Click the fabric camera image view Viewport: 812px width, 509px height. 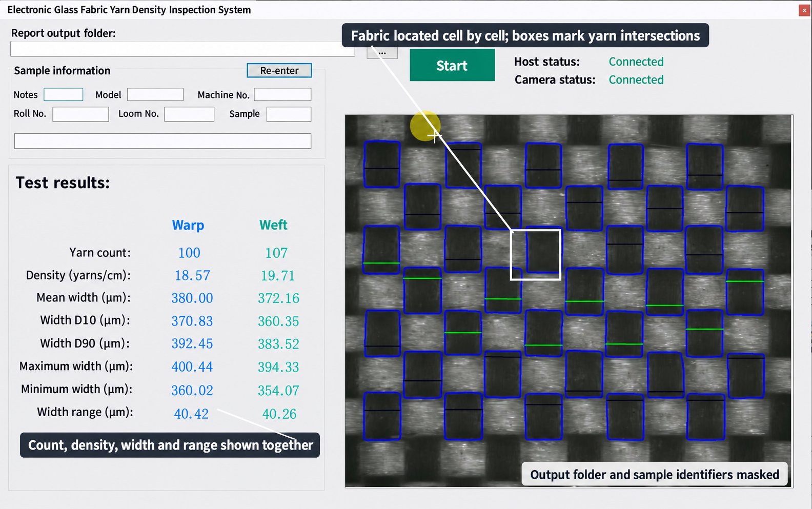click(569, 300)
